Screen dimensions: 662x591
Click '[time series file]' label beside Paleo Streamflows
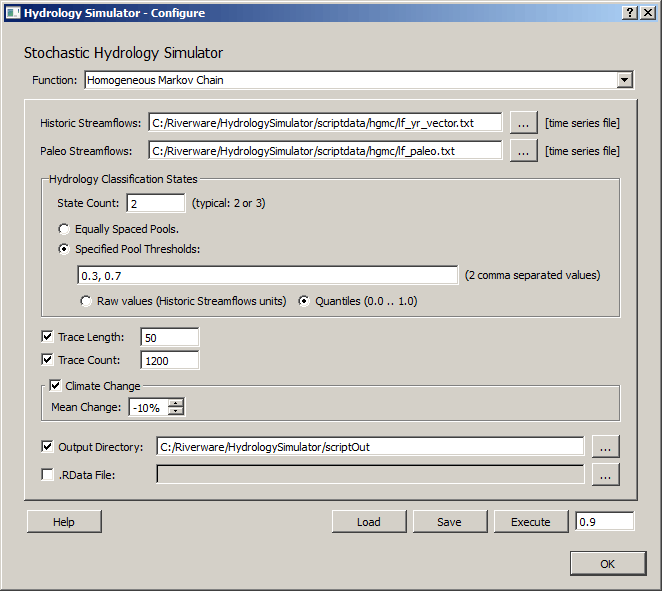[582, 151]
